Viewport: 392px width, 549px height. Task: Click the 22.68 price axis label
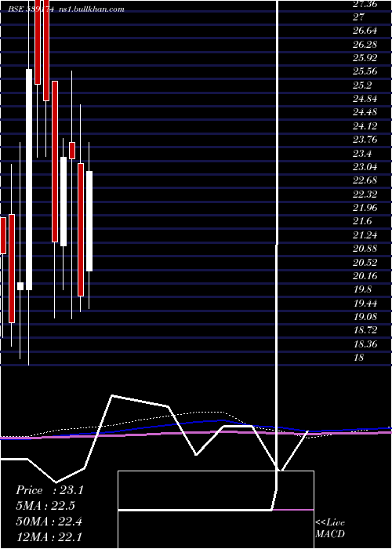tap(365, 180)
